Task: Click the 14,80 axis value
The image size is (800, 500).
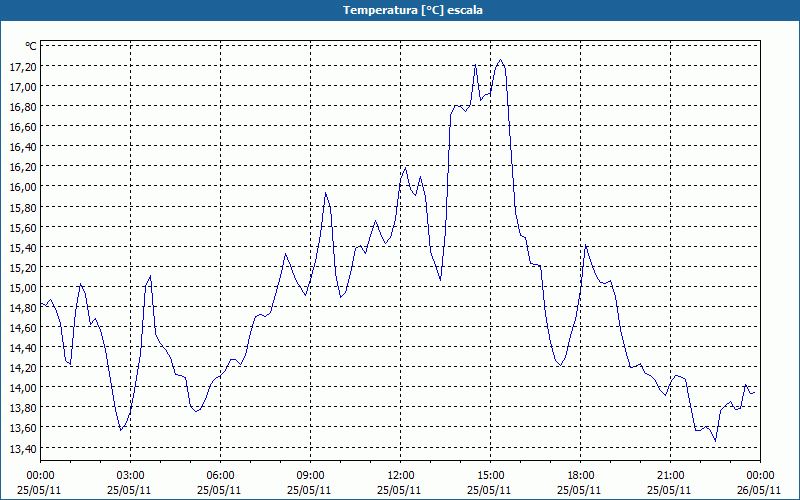Action: pos(23,308)
